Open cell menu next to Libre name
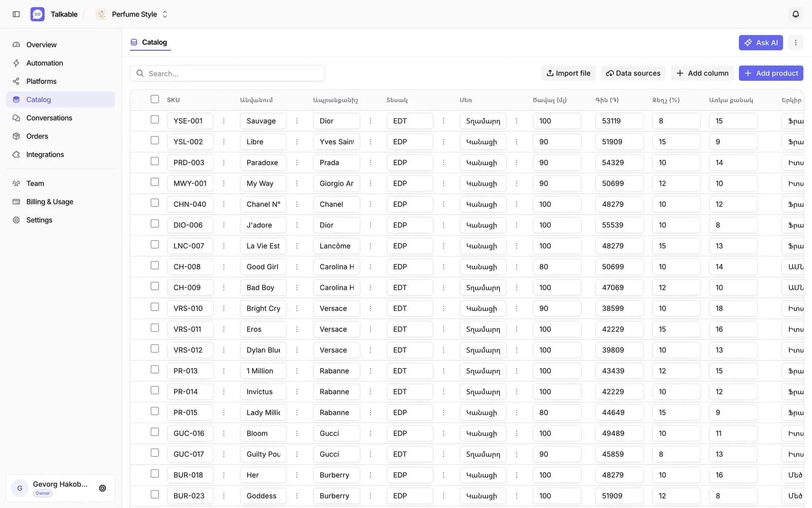The height and width of the screenshot is (508, 812). tap(297, 142)
